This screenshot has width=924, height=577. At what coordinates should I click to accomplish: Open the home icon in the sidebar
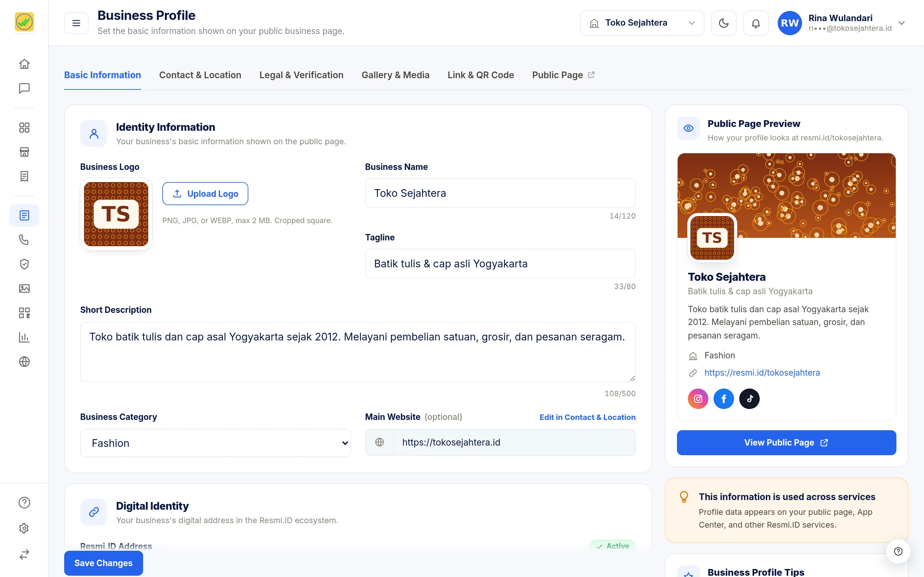click(24, 64)
